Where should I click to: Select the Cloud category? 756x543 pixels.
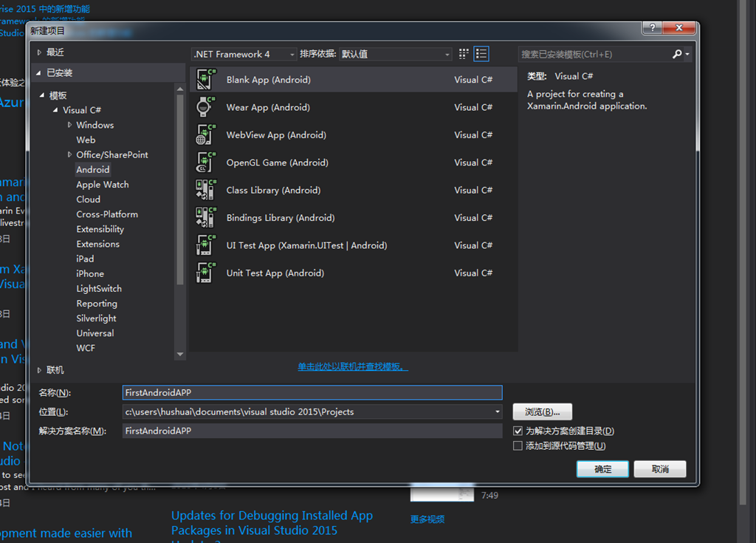click(x=89, y=199)
